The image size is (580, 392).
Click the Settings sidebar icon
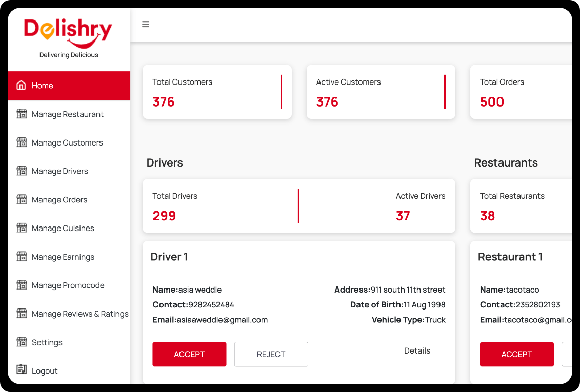[22, 342]
